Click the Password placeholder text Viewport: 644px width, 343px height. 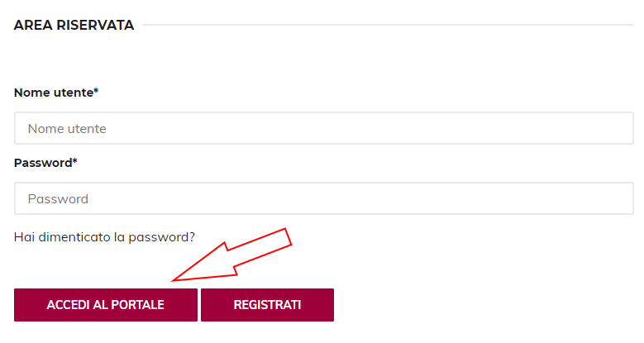[x=58, y=199]
